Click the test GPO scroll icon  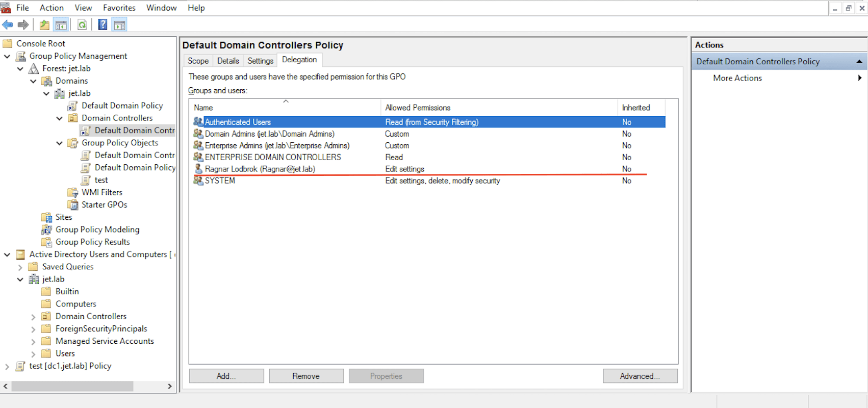(x=86, y=180)
